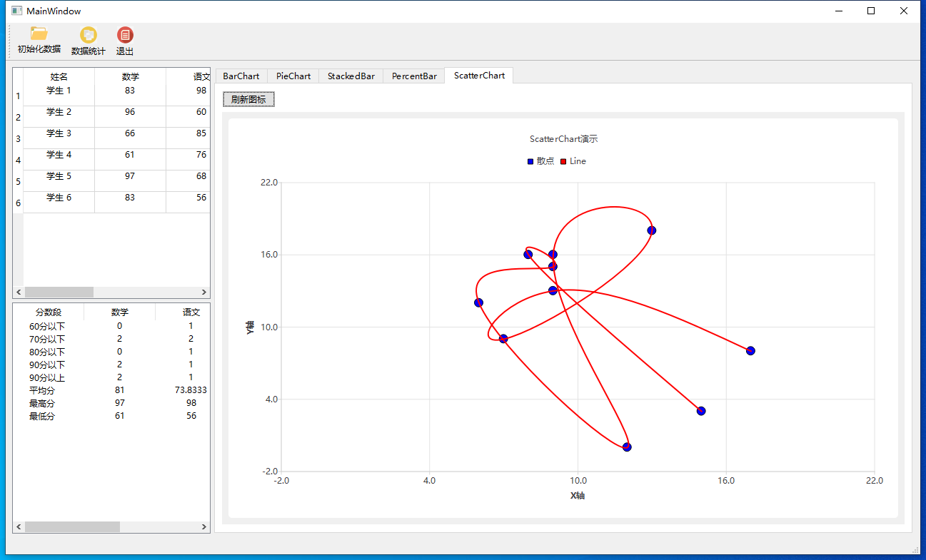Click the ScatterChart tab
Image resolution: width=926 pixels, height=560 pixels.
tap(478, 76)
